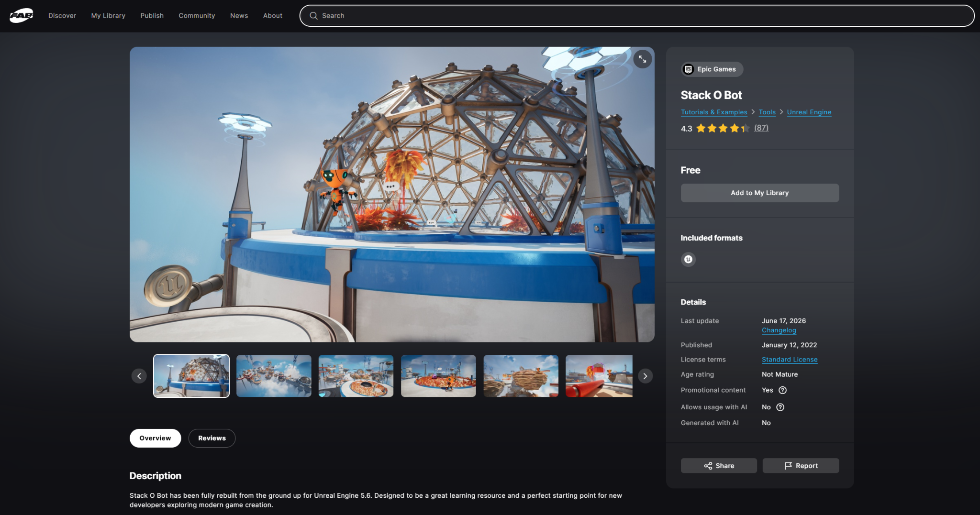
Task: Click the main preview image
Action: point(392,194)
